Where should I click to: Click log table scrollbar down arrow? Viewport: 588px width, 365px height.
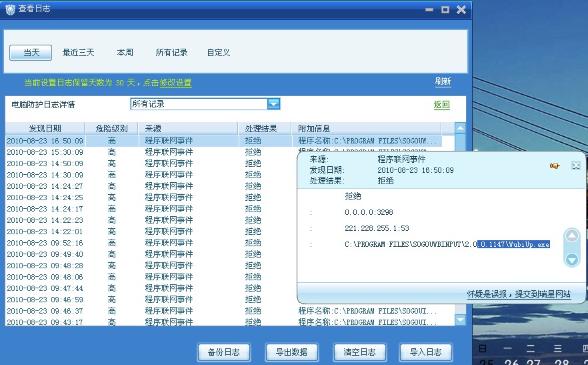click(x=460, y=320)
